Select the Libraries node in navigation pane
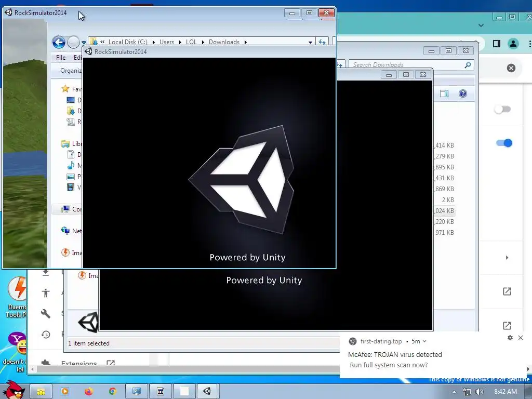Image resolution: width=532 pixels, height=399 pixels. (71, 144)
